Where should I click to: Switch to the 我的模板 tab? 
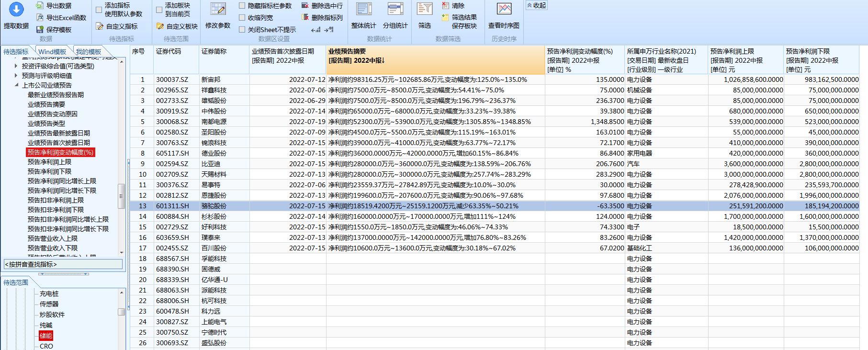(89, 52)
